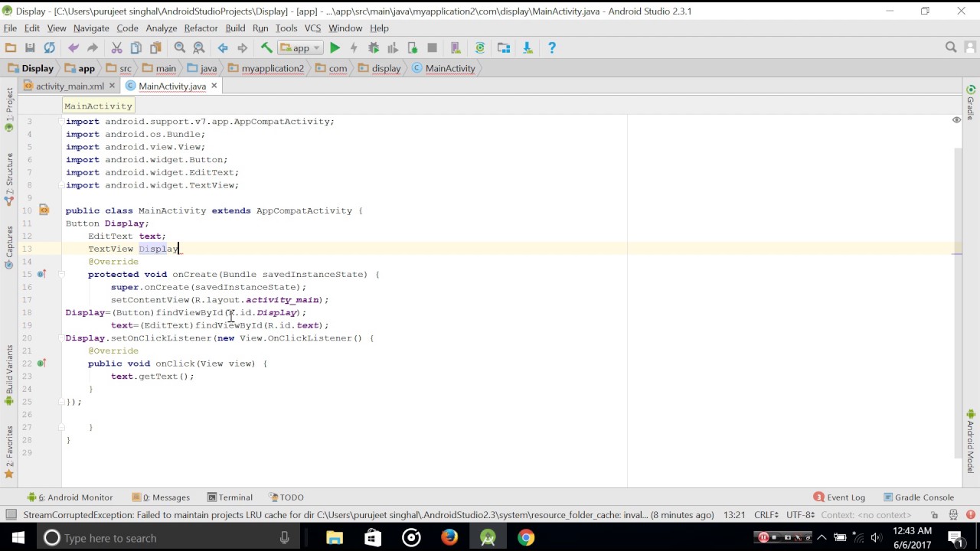Open the Terminal tool window
The height and width of the screenshot is (551, 980).
[x=230, y=497]
